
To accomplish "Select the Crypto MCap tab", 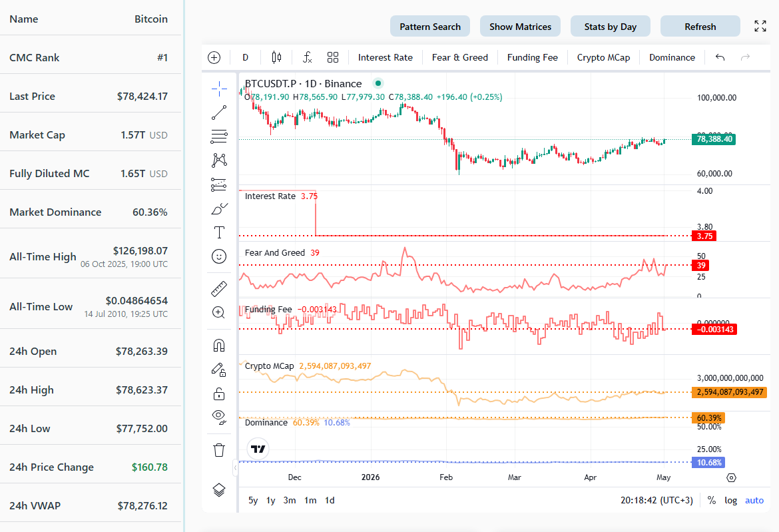I will (604, 58).
